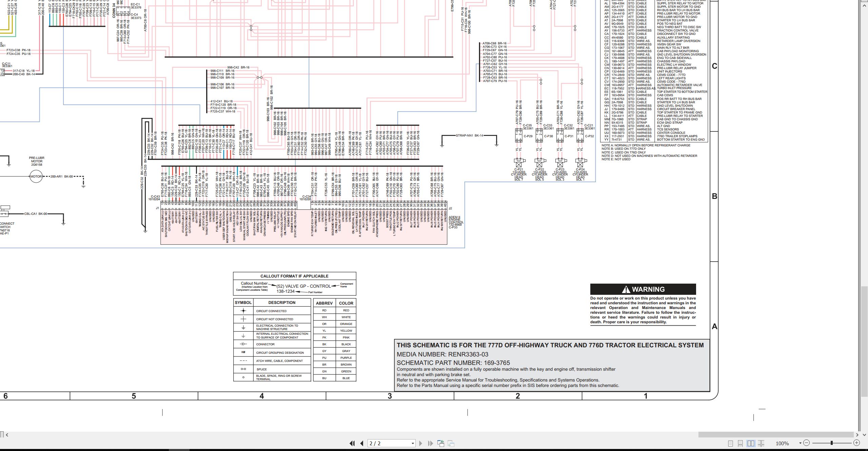Click the CBL-CA1 BK-00 cable label
868x451 pixels.
tap(36, 214)
